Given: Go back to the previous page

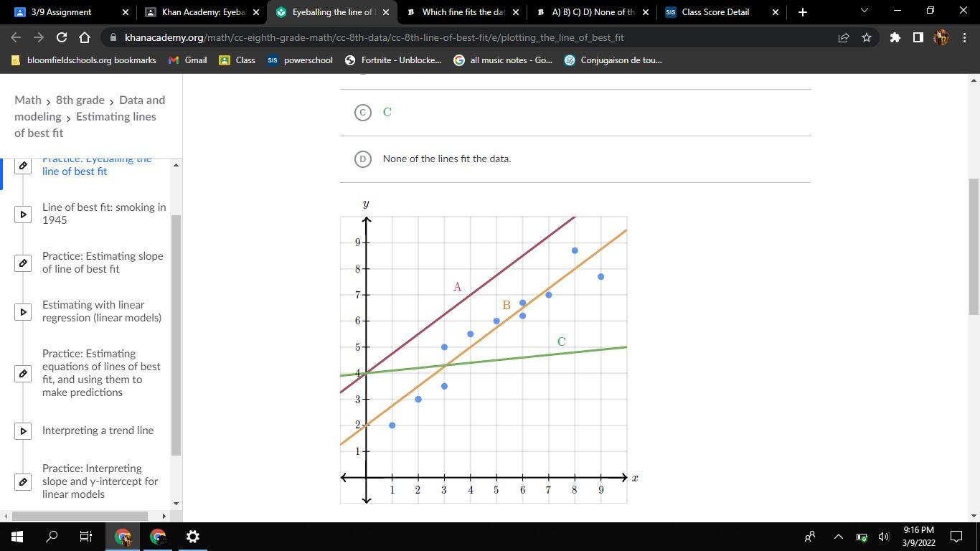Looking at the screenshot, I should click(16, 37).
